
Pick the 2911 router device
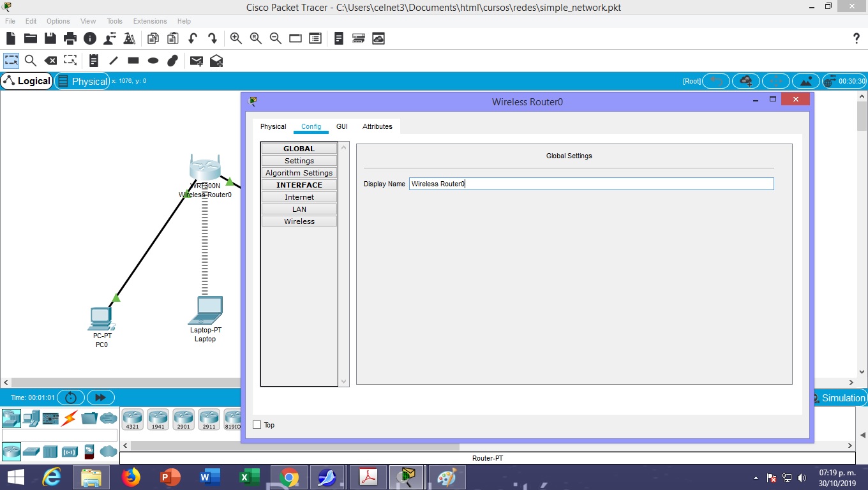click(209, 419)
